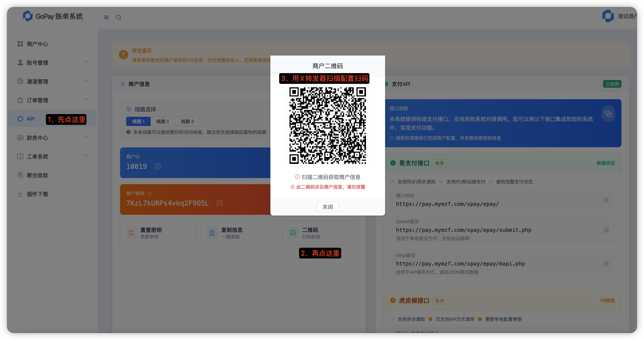644x340 pixels.
Task: Click 复制信息 button
Action: [239, 233]
